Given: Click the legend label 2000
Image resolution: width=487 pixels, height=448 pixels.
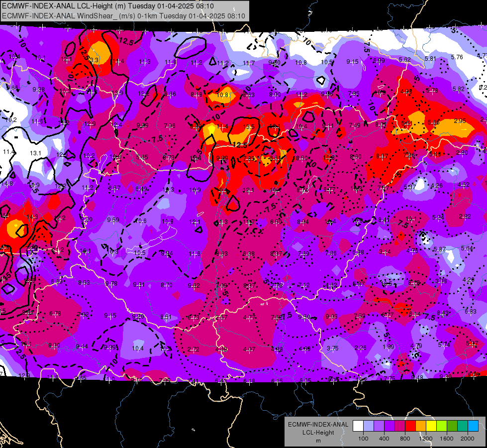Looking at the screenshot, I should [468, 439].
